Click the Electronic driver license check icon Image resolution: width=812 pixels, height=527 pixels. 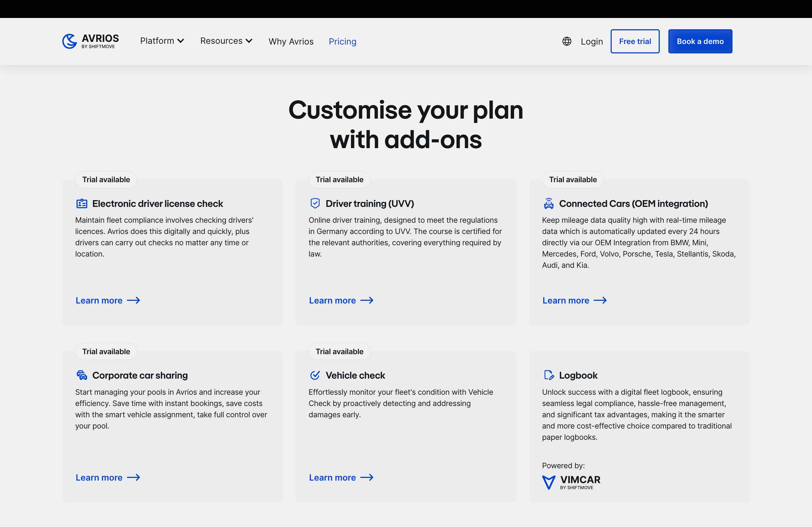[82, 203]
